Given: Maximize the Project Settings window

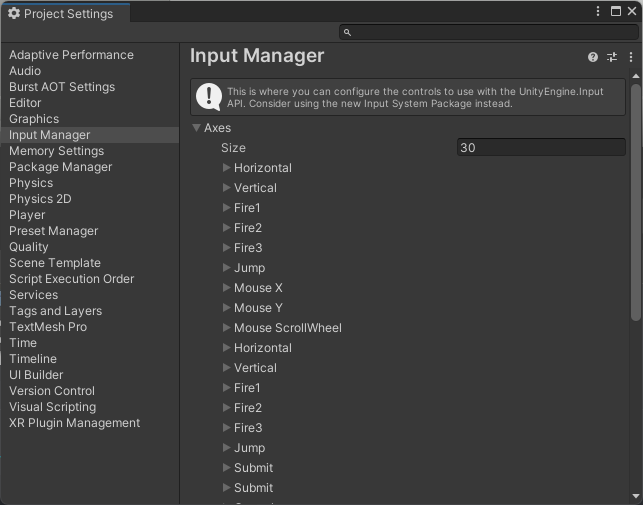Looking at the screenshot, I should pos(616,12).
